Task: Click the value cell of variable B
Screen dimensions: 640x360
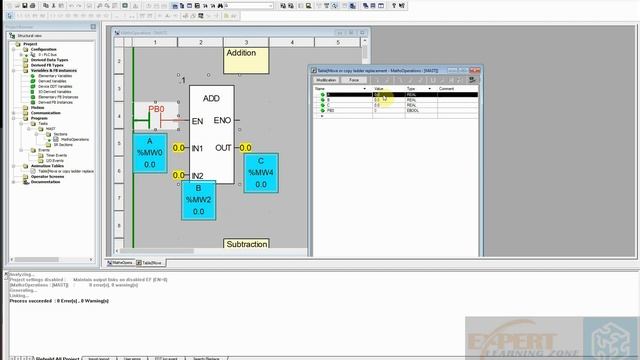Action: coord(389,100)
